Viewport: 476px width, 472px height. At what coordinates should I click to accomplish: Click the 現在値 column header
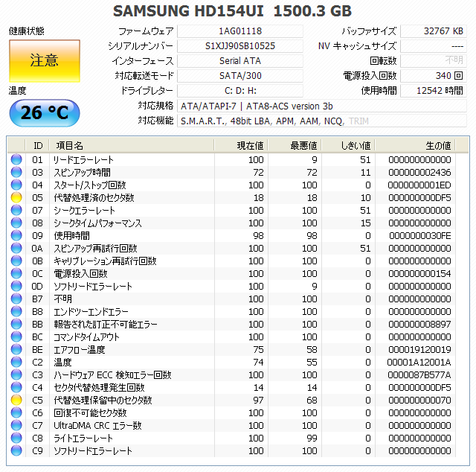pyautogui.click(x=241, y=146)
